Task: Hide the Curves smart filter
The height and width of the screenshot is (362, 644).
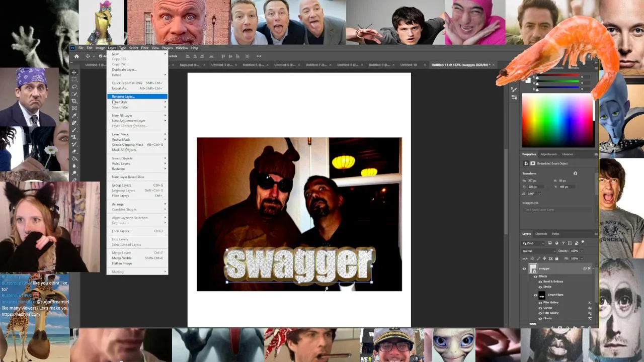Action: click(x=540, y=308)
